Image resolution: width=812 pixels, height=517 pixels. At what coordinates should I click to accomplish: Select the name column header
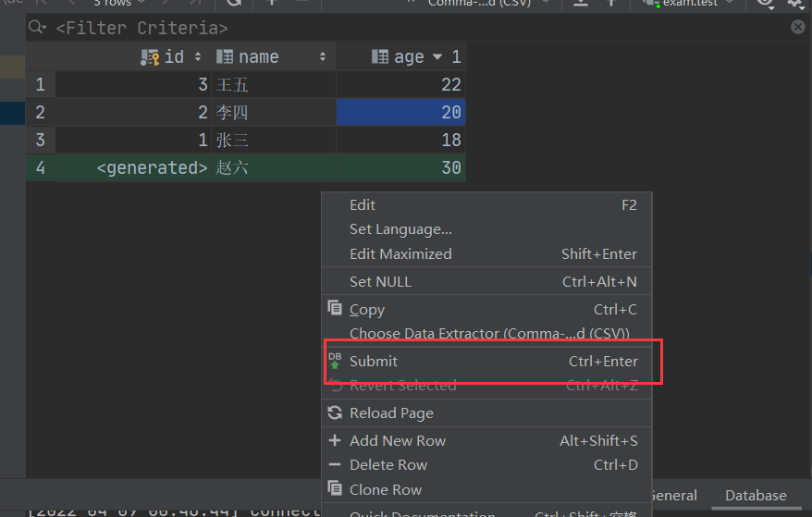[274, 56]
